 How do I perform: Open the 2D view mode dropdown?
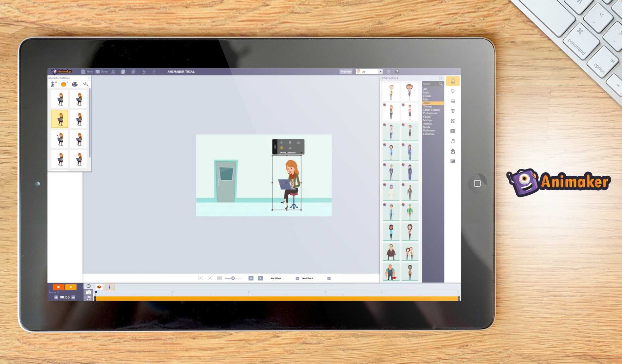point(381,71)
